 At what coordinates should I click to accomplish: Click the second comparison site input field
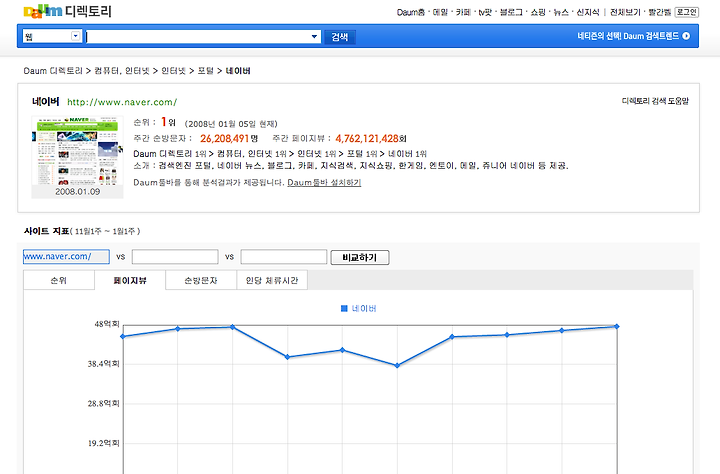(x=175, y=257)
